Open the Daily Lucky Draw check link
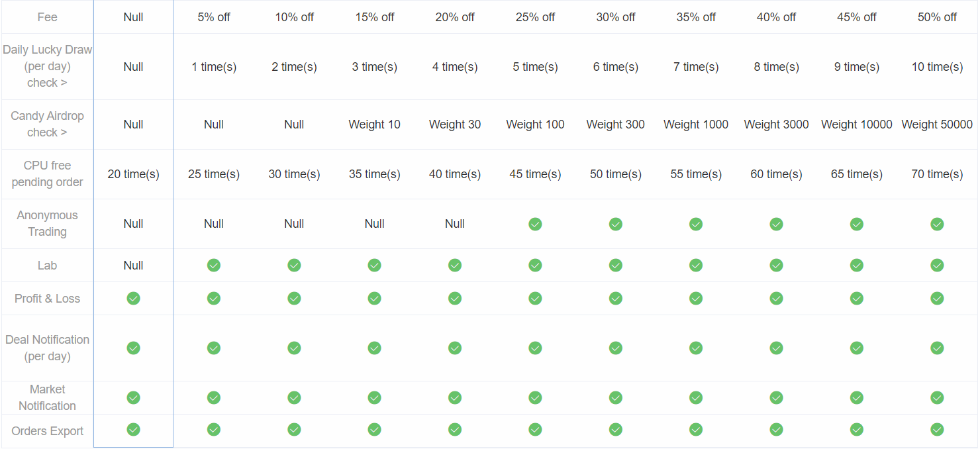The width and height of the screenshot is (980, 449). [47, 83]
